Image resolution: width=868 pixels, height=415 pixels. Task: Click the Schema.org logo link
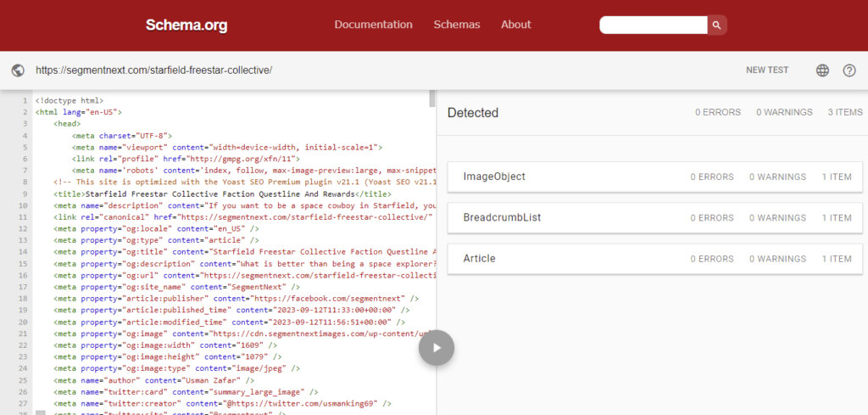[x=186, y=25]
